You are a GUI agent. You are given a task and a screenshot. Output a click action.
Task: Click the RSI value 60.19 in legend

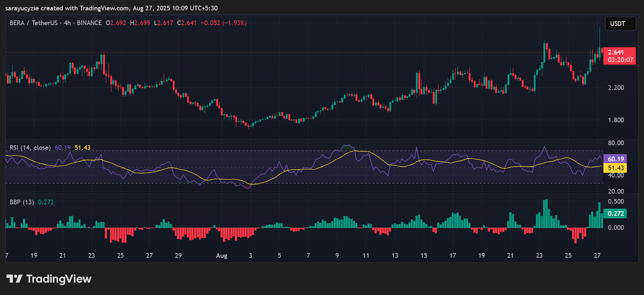[62, 147]
